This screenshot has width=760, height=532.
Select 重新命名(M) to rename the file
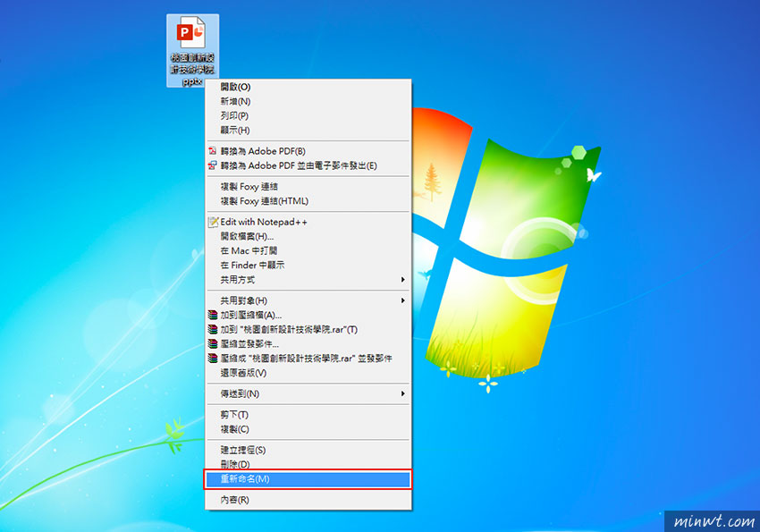(308, 479)
